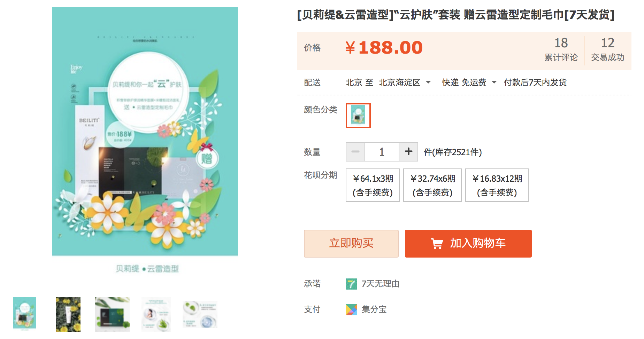644x339 pixels.
Task: Choose the ￥64.1x3期 installment option
Action: click(x=373, y=185)
